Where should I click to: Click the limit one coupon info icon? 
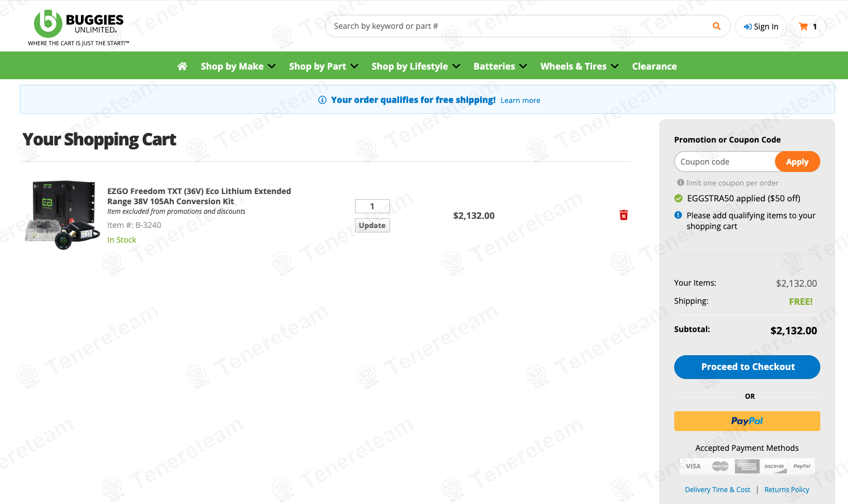click(680, 183)
